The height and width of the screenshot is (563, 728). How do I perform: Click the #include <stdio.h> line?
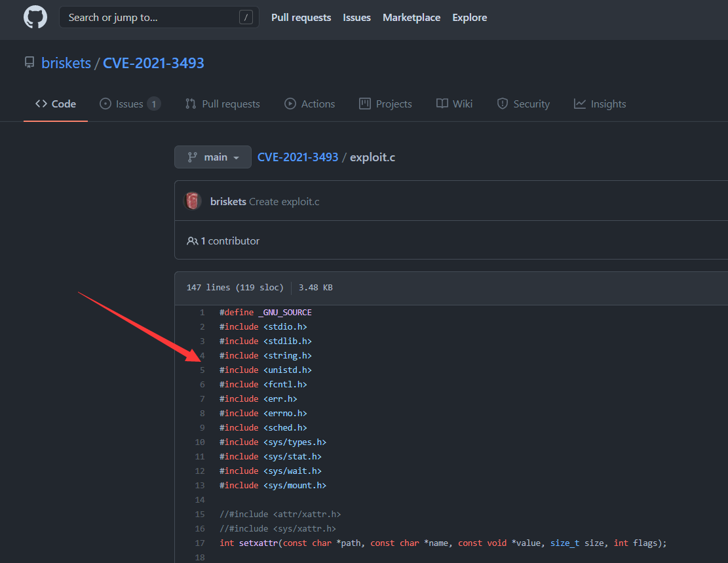[x=263, y=326]
